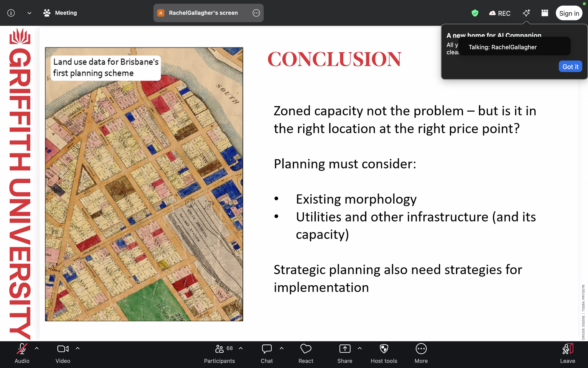This screenshot has width=588, height=368.
Task: Open RachelGallagher's screen options ellipsis
Action: [x=256, y=13]
